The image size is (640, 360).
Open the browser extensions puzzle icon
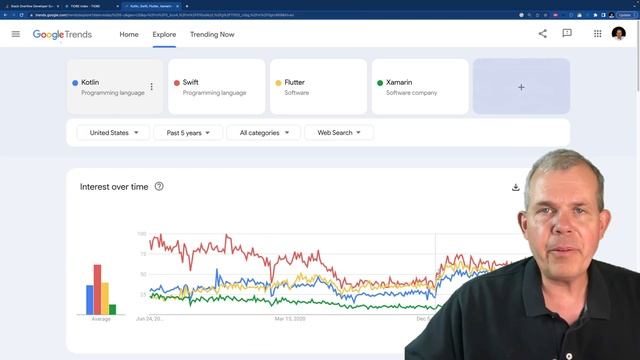[595, 15]
